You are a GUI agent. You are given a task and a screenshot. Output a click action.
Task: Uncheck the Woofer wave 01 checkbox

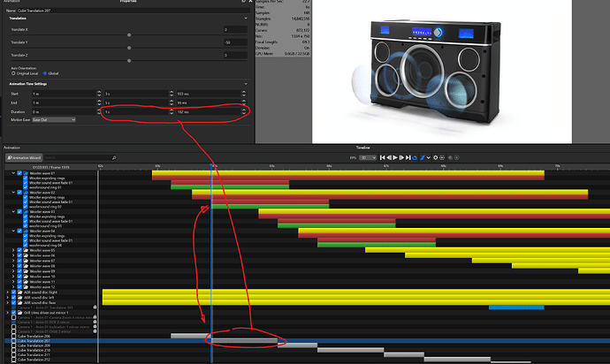[19, 173]
